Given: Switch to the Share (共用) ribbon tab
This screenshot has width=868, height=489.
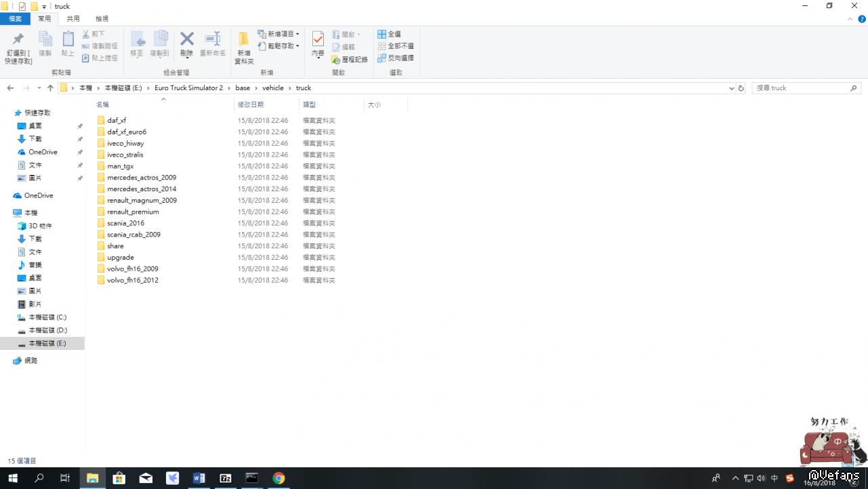Looking at the screenshot, I should [x=73, y=19].
